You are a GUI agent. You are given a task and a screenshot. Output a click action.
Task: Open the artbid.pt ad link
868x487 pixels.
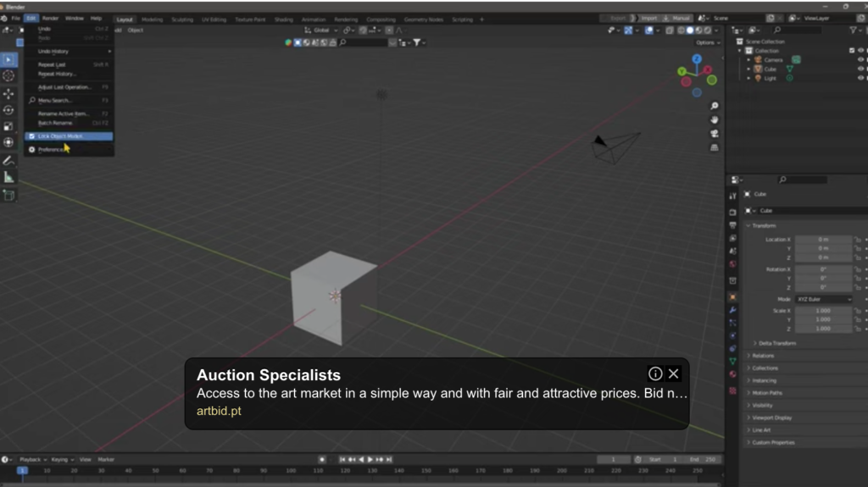[219, 411]
